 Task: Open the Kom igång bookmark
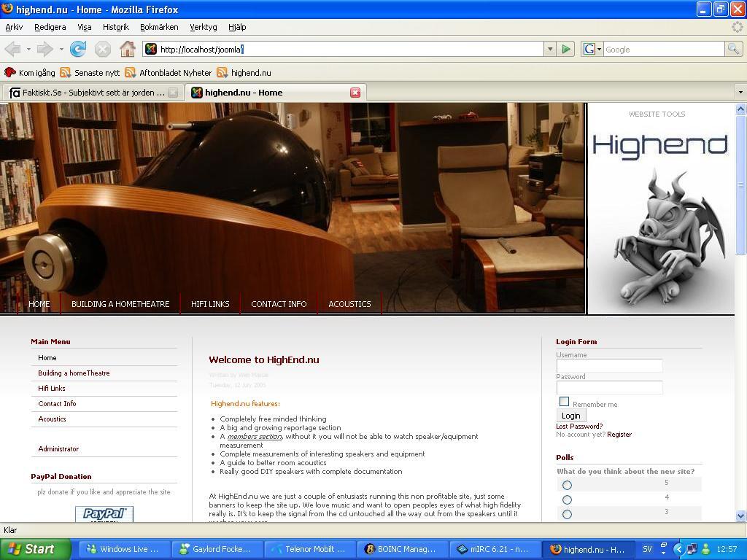tap(29, 73)
